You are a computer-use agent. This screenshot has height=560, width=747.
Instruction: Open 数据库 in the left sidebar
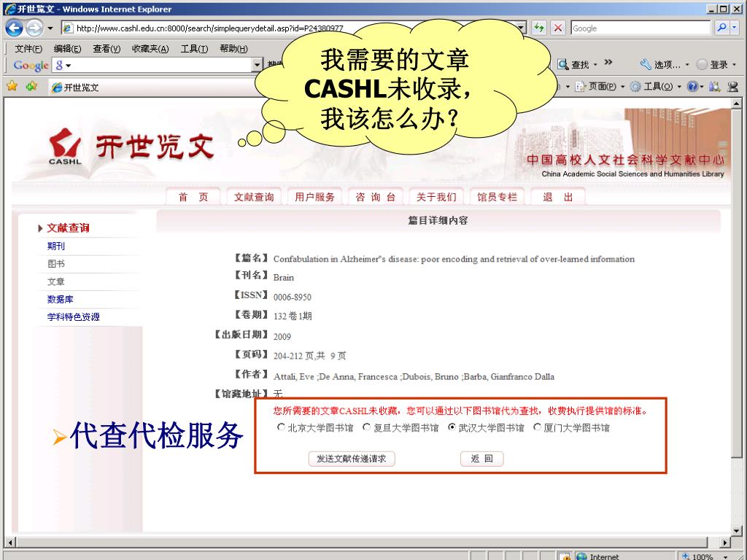tap(60, 299)
